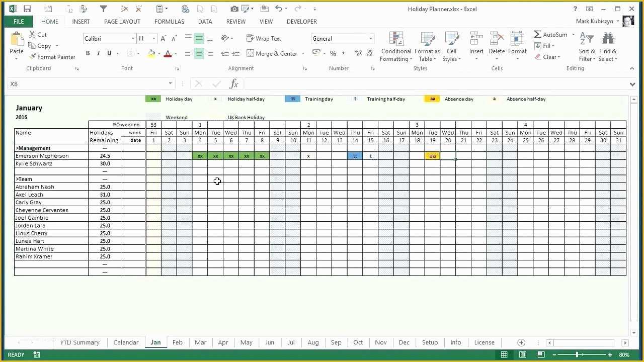644x362 pixels.
Task: Toggle Middle Align vertical alignment
Action: pos(199,38)
